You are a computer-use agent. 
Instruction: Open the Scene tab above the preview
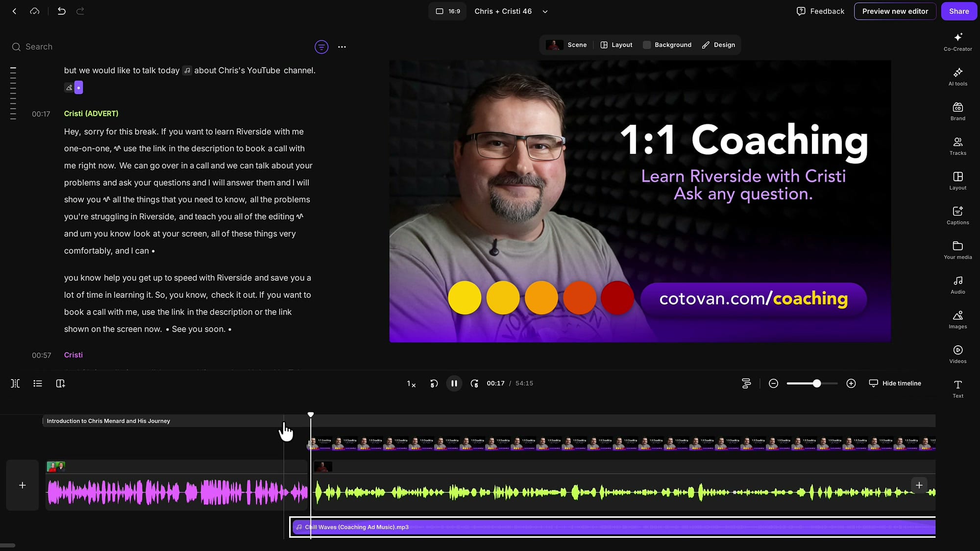566,45
